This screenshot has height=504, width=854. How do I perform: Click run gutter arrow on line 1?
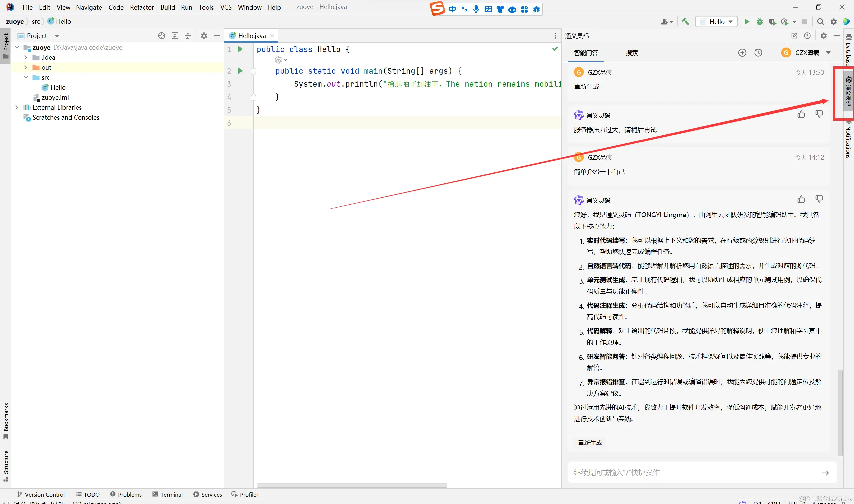pos(240,49)
